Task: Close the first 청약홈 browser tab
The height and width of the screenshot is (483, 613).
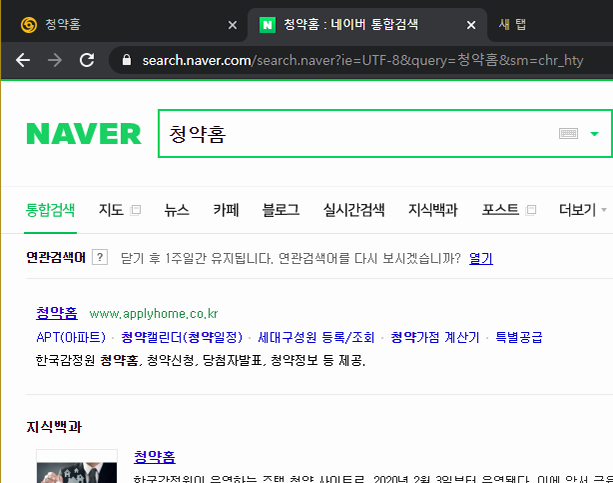Action: click(233, 25)
